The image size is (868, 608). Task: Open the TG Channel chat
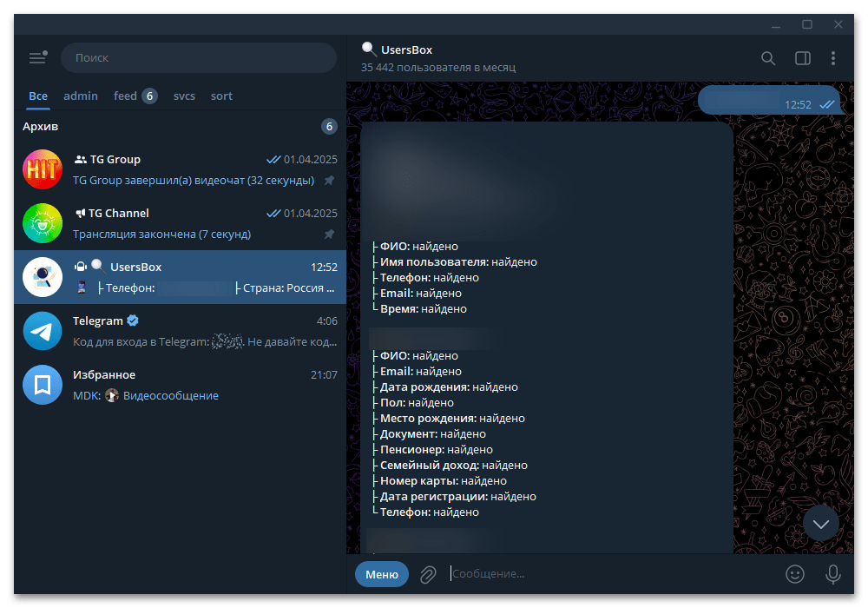point(180,223)
